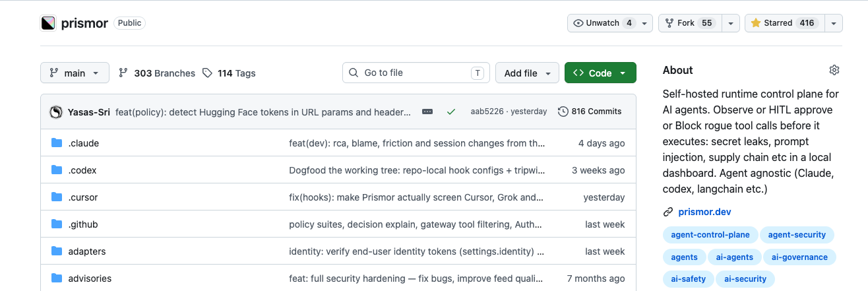The width and height of the screenshot is (868, 291).
Task: Click the folder icon next to advisories
Action: pos(57,278)
